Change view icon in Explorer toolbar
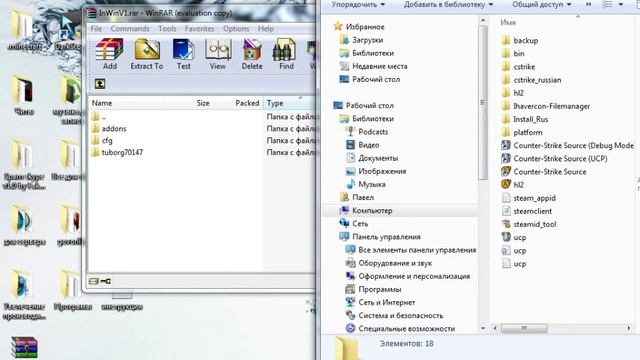640x360 pixels. [608, 4]
